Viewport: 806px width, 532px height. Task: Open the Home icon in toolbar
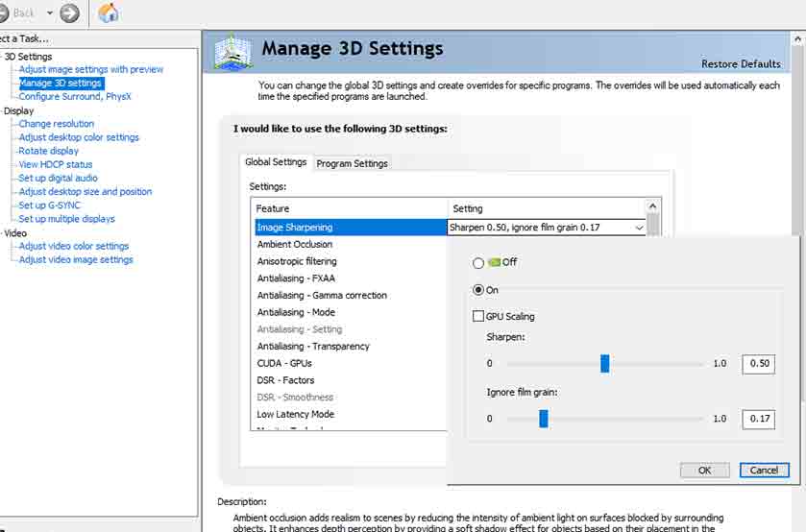108,12
